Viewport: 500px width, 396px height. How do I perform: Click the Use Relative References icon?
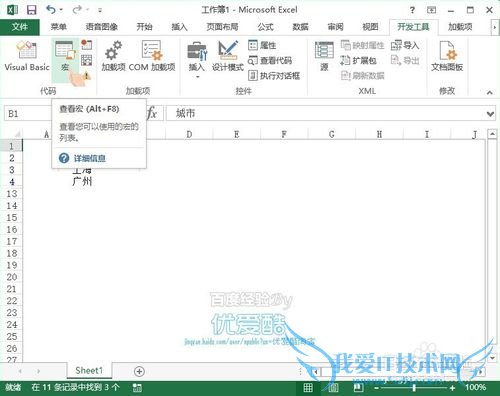[86, 60]
